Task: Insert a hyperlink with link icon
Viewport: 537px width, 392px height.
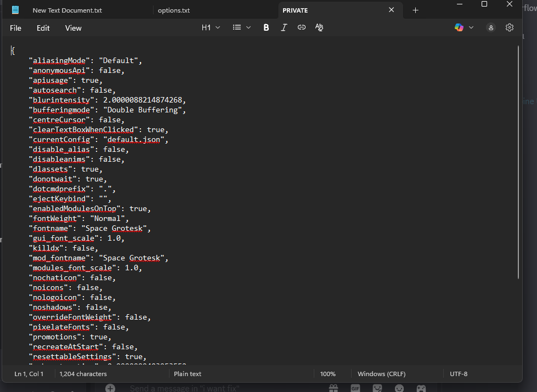Action: [x=301, y=27]
